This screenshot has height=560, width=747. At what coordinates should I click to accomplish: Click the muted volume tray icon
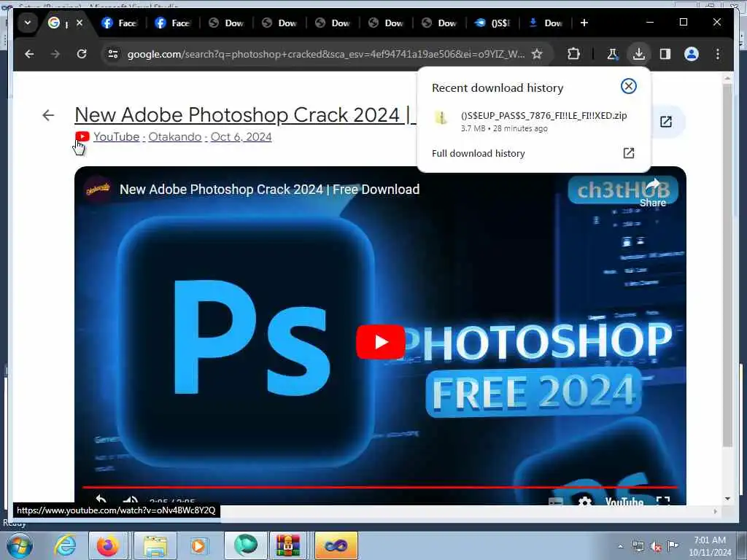pyautogui.click(x=656, y=547)
